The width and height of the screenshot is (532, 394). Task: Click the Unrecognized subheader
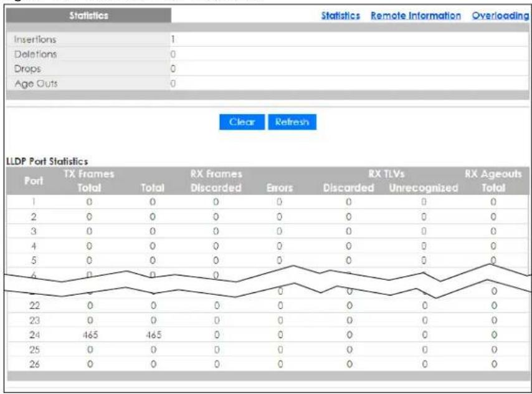(x=424, y=188)
